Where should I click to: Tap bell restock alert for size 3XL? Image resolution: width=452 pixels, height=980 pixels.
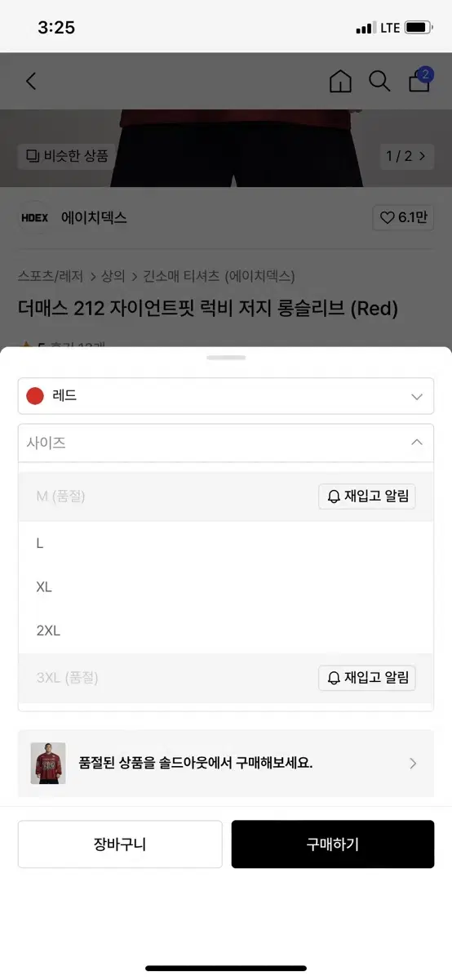click(x=367, y=677)
